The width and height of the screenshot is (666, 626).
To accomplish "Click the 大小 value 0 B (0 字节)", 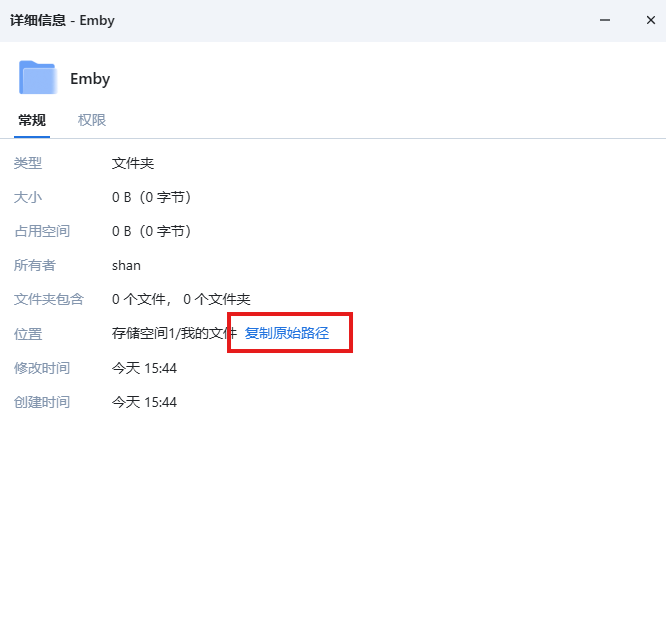I will (151, 197).
